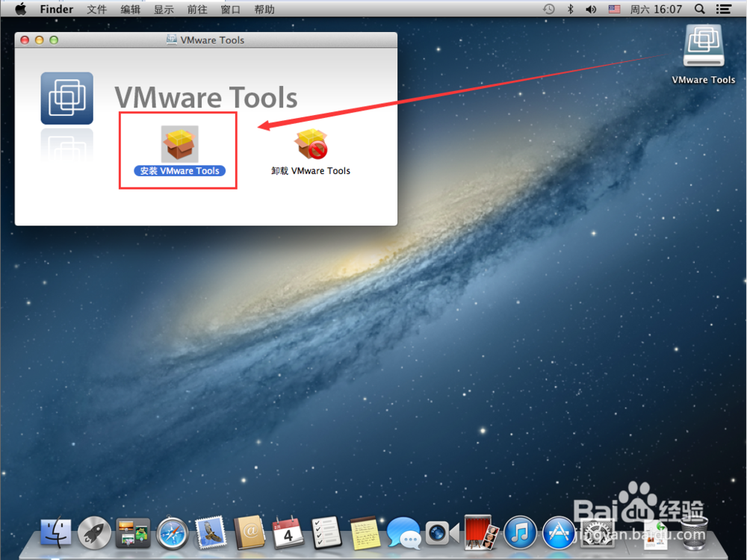
Task: Open the documents stack beside the Trash
Action: point(656,535)
